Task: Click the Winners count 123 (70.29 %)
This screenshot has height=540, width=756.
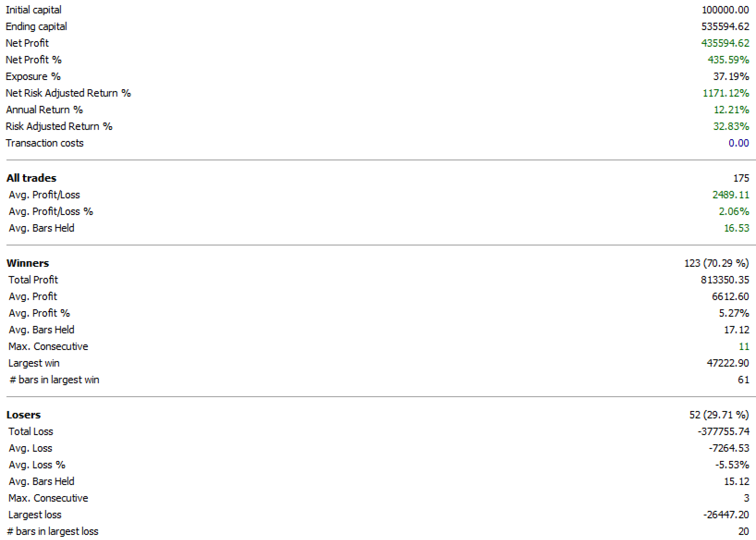Action: point(716,263)
